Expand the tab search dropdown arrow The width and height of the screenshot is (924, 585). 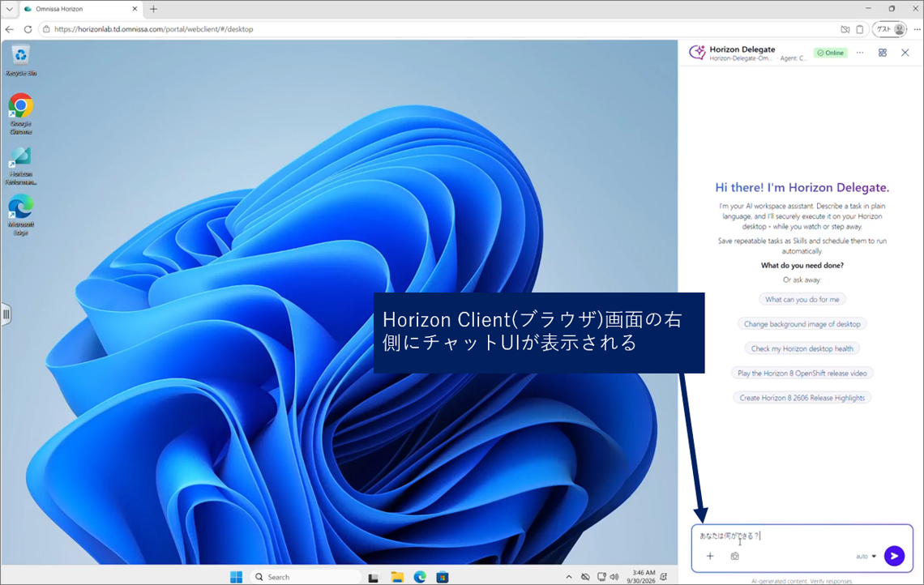(9, 9)
